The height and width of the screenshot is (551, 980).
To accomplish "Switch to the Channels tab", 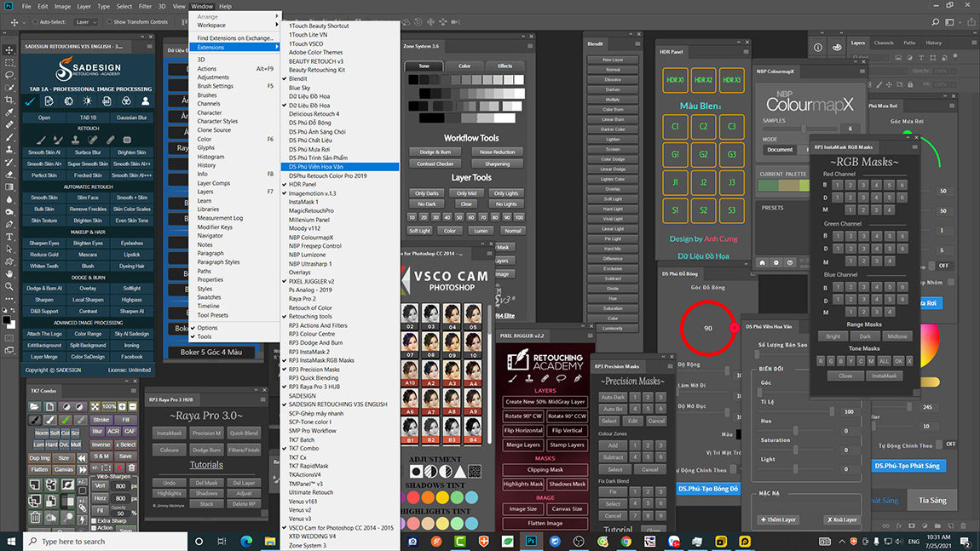I will [884, 43].
